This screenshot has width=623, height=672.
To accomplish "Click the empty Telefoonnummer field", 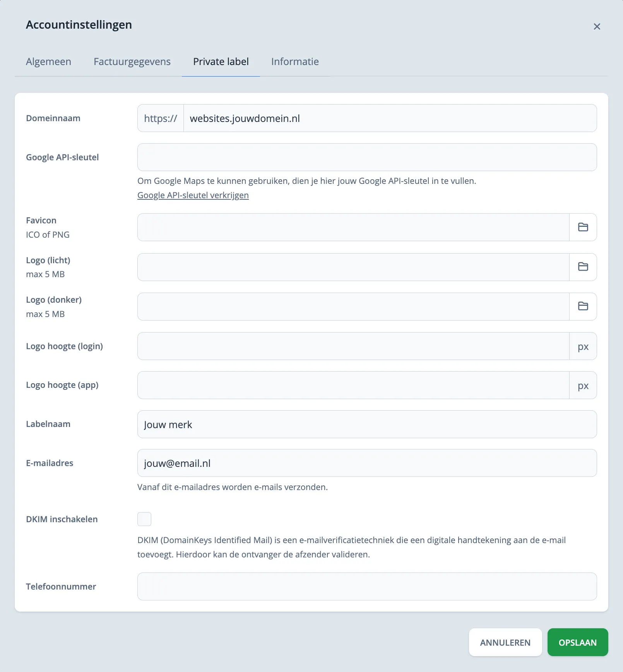I will [367, 586].
